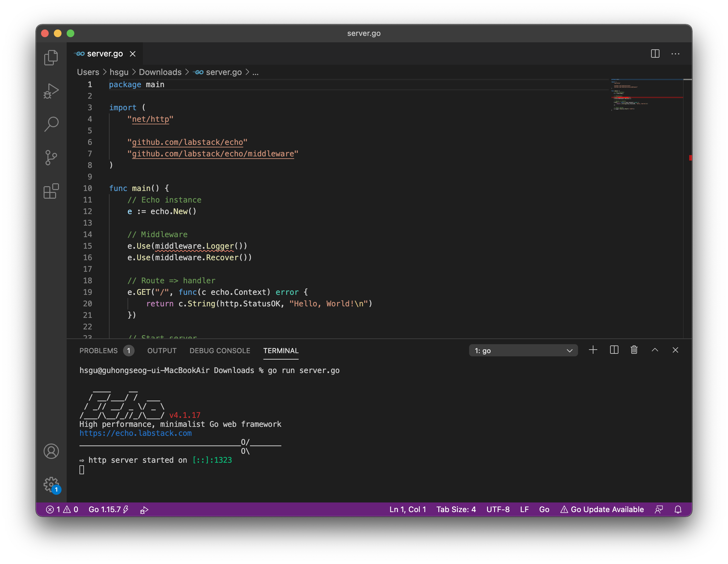Click problems count badge 1

tap(129, 351)
